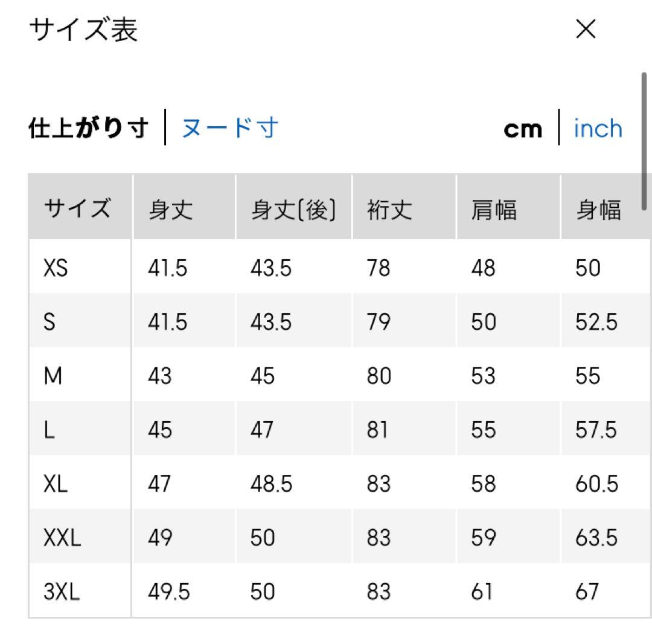This screenshot has width=652, height=644.
Task: Click the 裄丈 column header
Action: point(389,210)
